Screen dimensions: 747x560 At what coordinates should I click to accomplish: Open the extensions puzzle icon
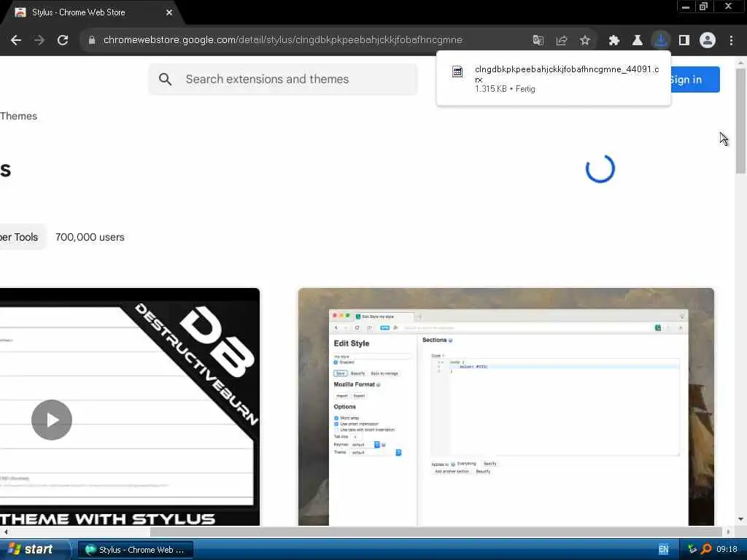click(614, 40)
